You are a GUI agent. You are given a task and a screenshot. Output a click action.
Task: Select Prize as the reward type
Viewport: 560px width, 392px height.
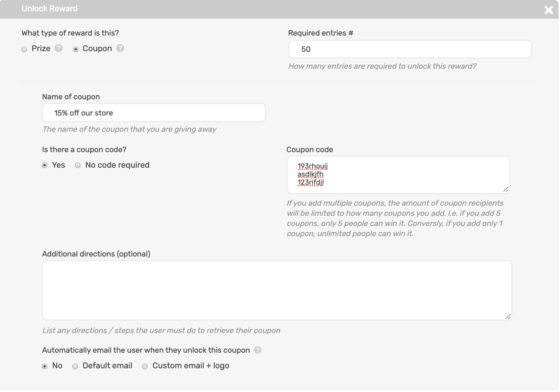tap(24, 49)
